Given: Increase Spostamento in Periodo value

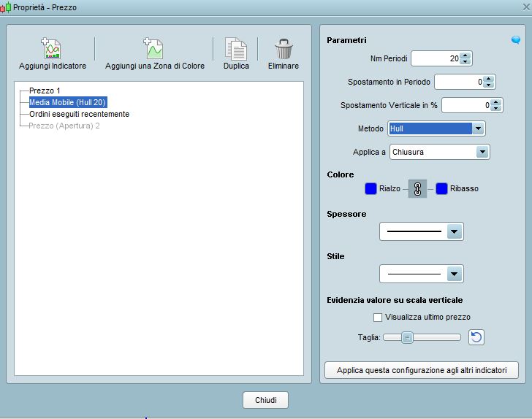Looking at the screenshot, I should 489,79.
